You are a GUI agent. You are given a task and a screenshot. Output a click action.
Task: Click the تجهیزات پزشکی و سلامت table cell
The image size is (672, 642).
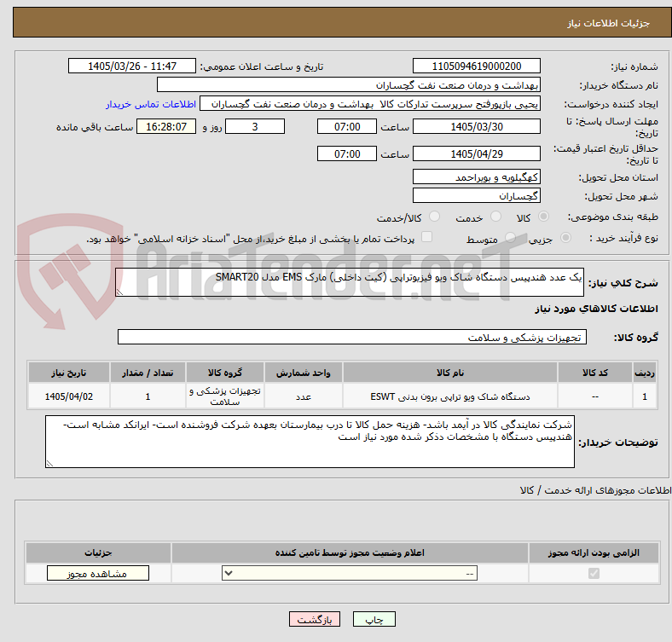point(225,396)
